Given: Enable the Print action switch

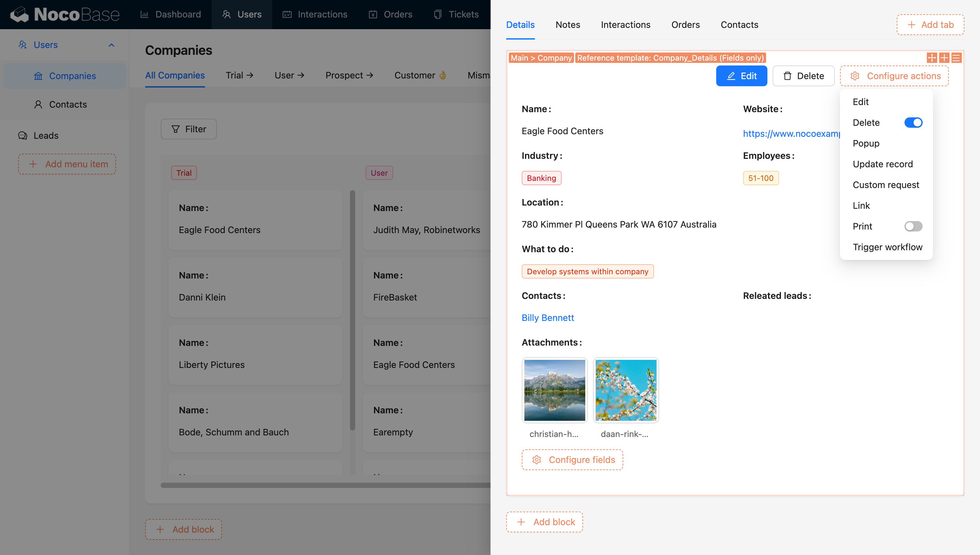Looking at the screenshot, I should point(913,226).
